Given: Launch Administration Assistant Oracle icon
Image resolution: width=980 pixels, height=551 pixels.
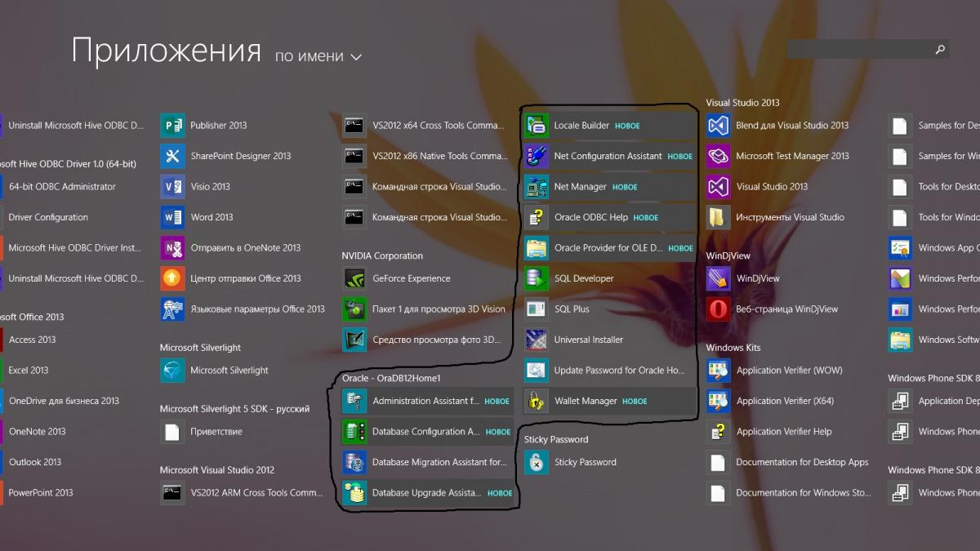Looking at the screenshot, I should tap(354, 401).
